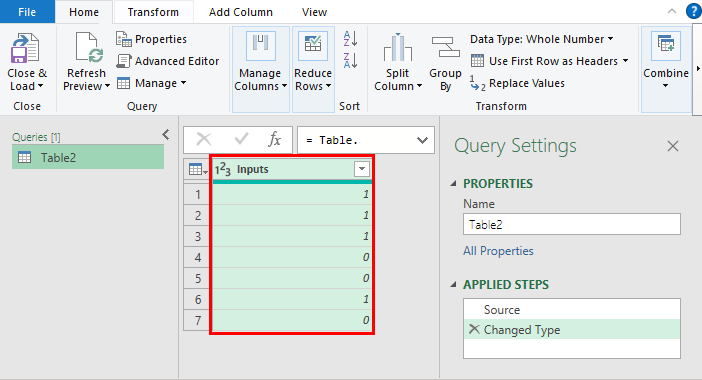Select row number 7
Viewport: 702px width, 380px height.
(x=197, y=320)
